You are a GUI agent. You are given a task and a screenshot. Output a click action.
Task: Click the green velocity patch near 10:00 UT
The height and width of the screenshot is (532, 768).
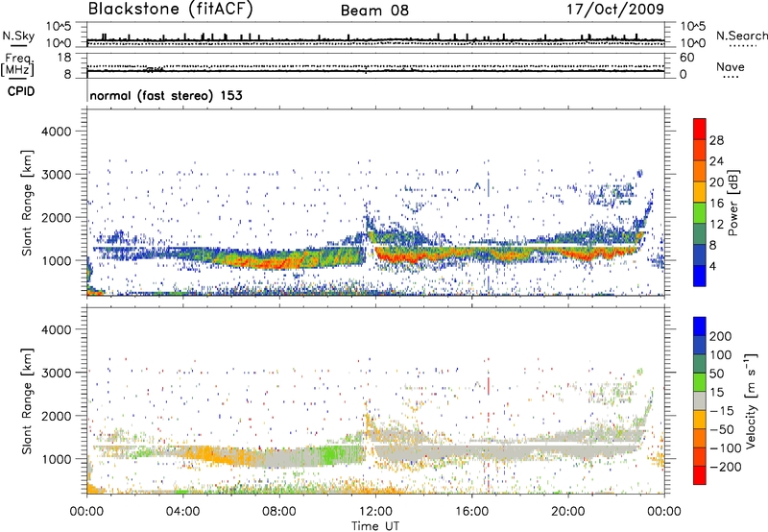(x=334, y=454)
